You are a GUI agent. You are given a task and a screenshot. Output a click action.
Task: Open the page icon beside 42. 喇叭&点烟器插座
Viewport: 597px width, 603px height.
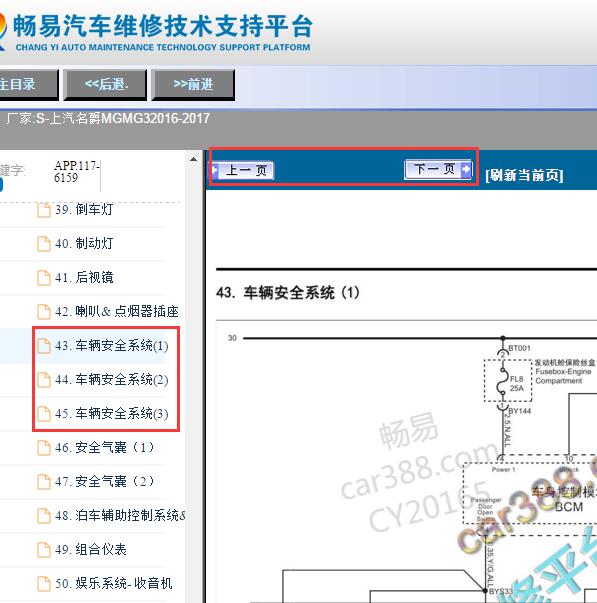[x=44, y=312]
